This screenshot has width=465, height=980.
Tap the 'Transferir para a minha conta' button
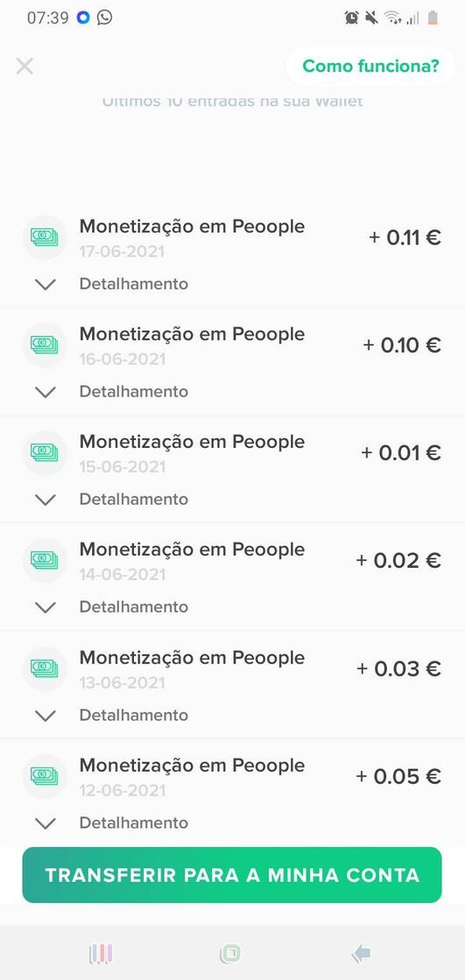(x=232, y=874)
